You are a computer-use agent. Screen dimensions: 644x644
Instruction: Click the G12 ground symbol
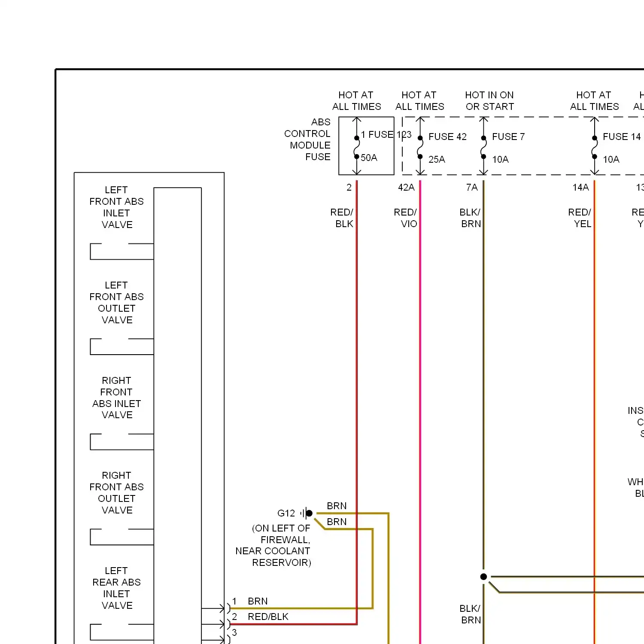tap(307, 513)
